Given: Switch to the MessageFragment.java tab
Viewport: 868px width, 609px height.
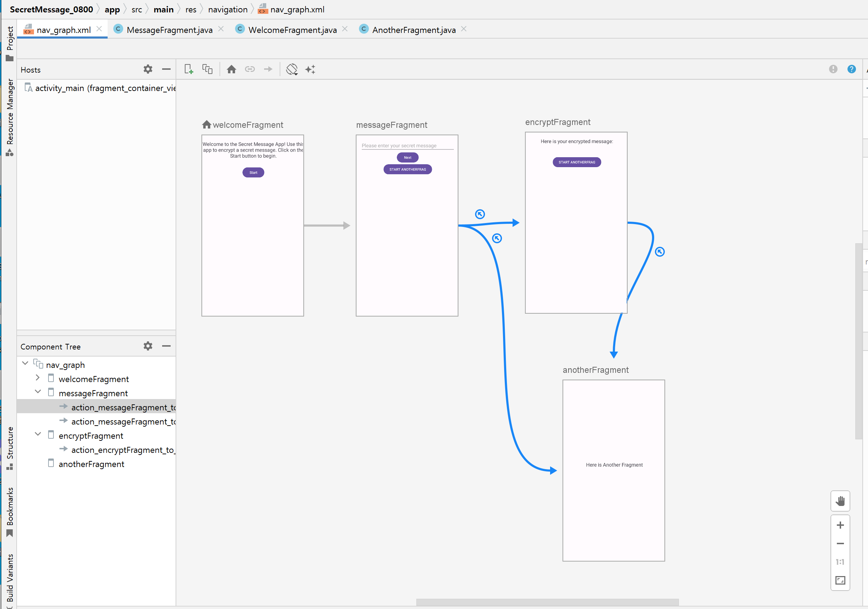Looking at the screenshot, I should point(169,30).
